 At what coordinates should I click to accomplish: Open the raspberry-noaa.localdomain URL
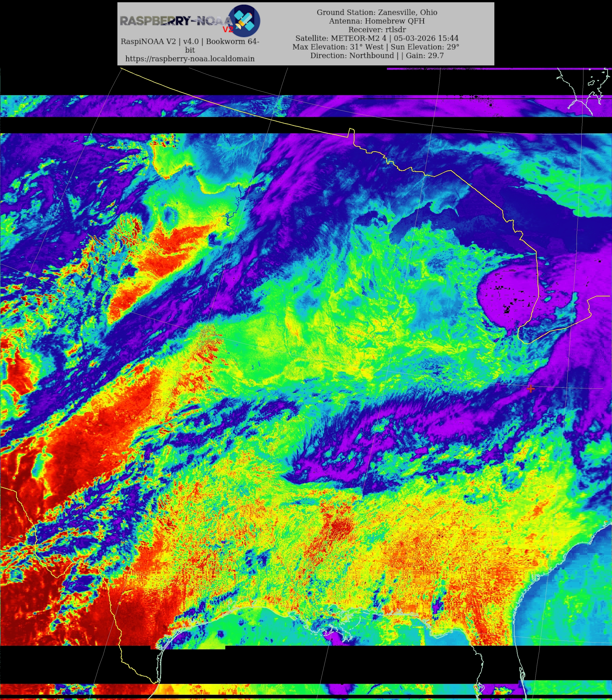tap(190, 59)
